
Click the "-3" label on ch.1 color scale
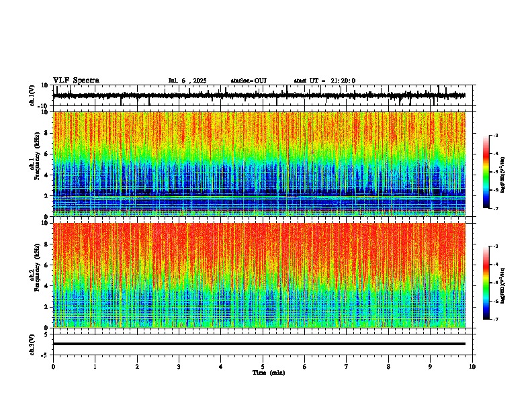click(x=495, y=135)
